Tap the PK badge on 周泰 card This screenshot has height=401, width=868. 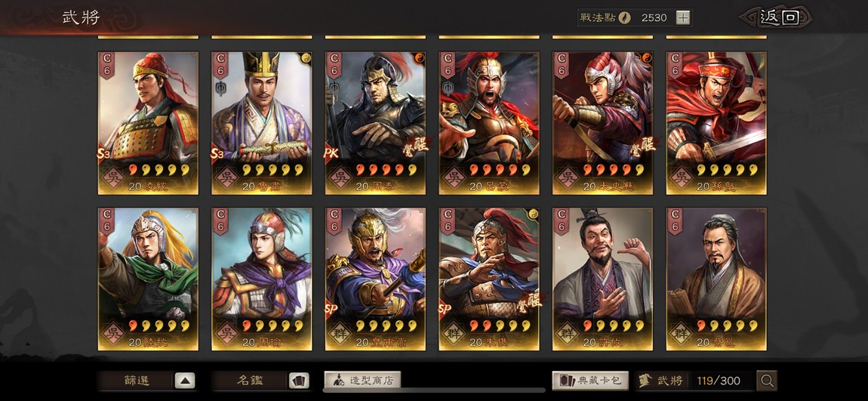pos(332,153)
